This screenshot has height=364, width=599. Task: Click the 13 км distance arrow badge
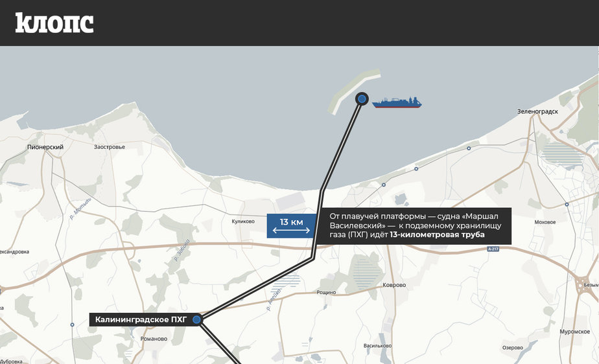coord(291,226)
